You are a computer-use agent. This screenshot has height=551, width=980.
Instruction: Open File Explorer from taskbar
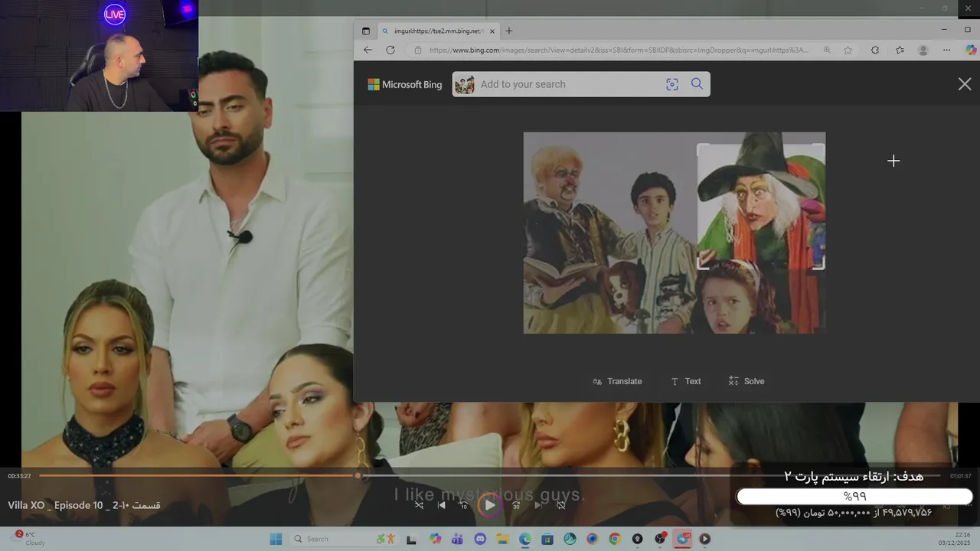(502, 539)
